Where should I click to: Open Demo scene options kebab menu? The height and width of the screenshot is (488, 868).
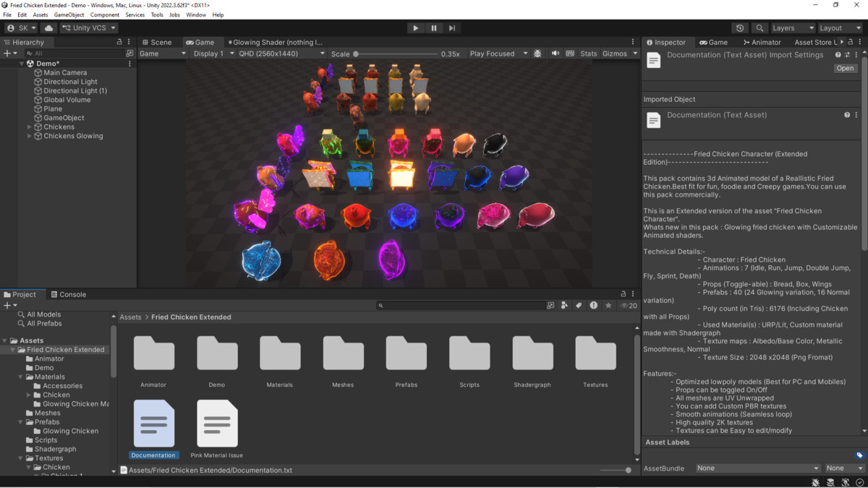[130, 64]
